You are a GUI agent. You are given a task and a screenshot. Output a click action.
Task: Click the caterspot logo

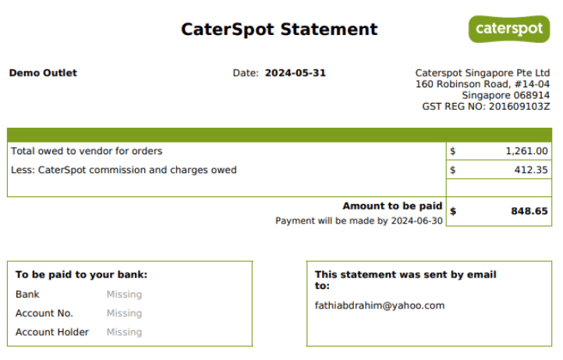[509, 29]
